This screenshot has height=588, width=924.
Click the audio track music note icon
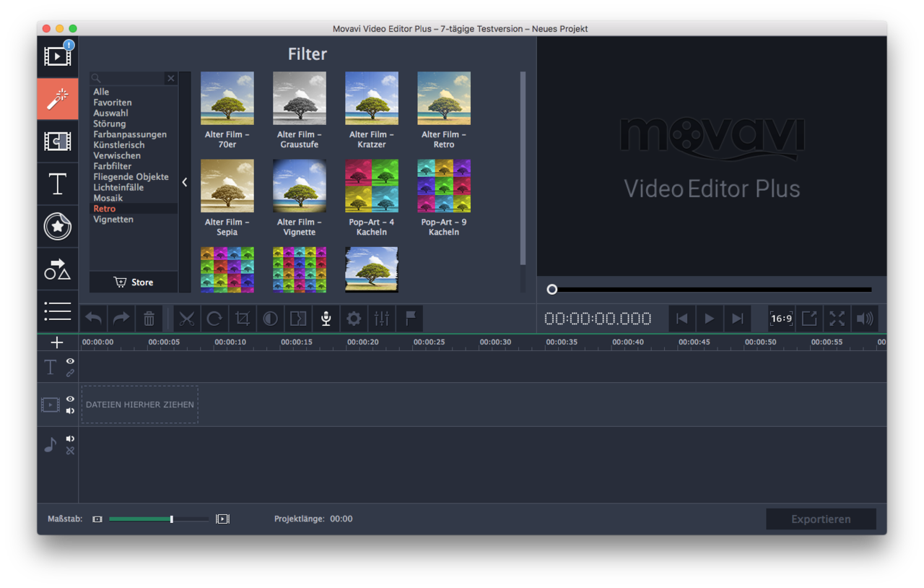50,445
